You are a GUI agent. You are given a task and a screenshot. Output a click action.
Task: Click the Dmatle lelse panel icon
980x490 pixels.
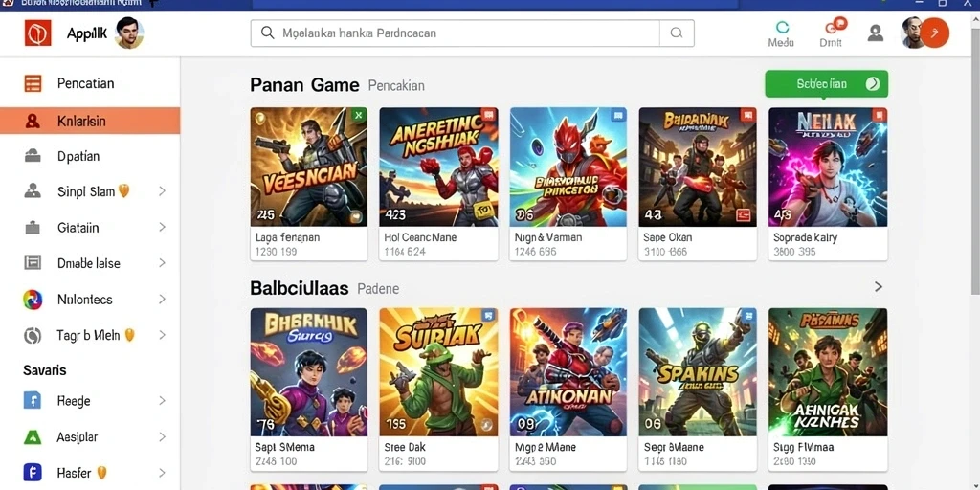33,263
